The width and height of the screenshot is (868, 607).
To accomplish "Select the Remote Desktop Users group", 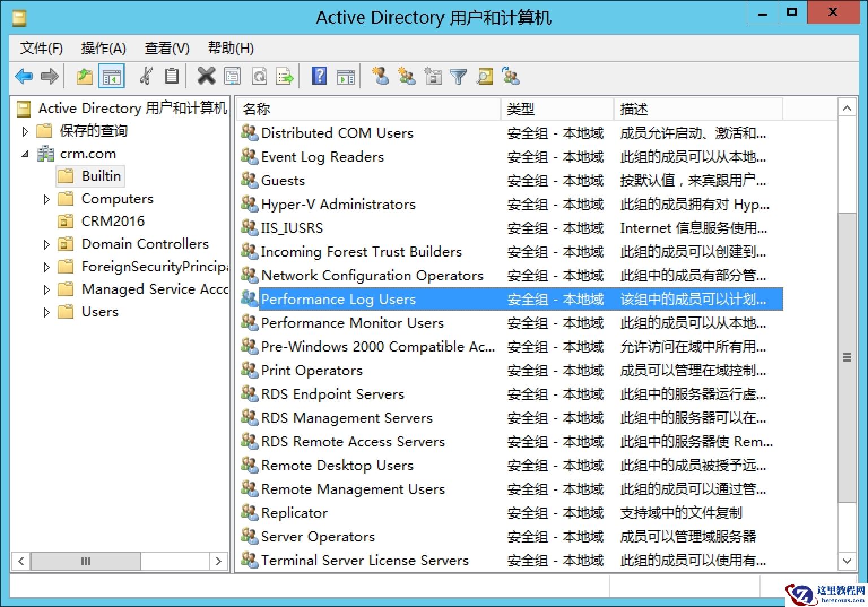I will coord(336,465).
